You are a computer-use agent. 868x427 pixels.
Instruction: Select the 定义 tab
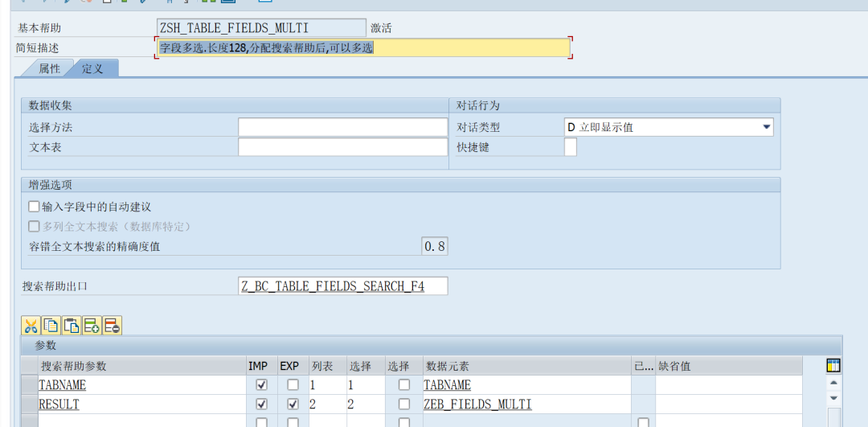point(92,68)
